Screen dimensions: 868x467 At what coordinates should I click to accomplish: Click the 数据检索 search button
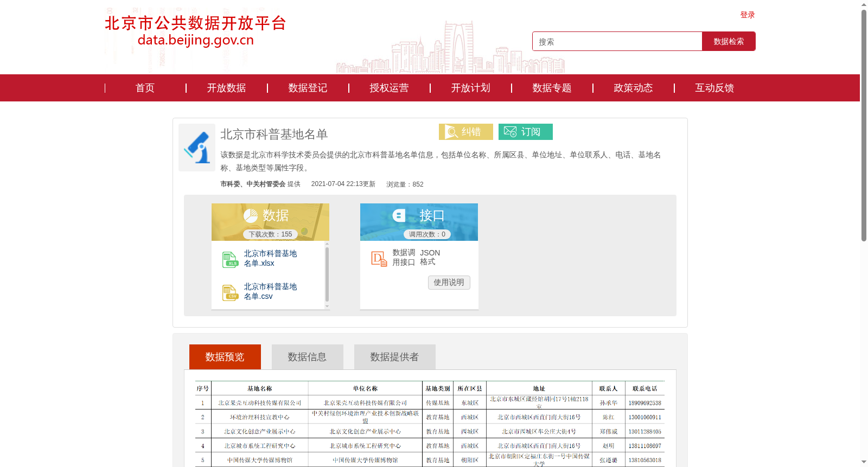729,41
